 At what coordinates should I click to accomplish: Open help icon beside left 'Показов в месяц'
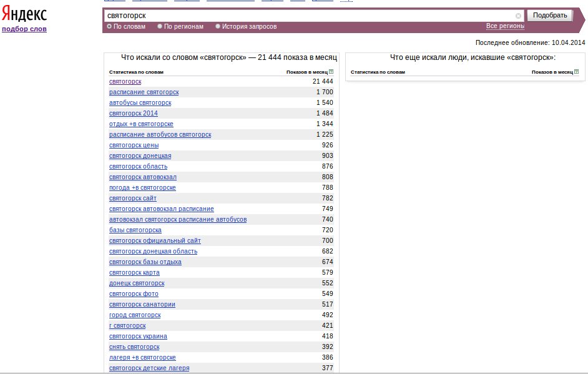tap(331, 72)
